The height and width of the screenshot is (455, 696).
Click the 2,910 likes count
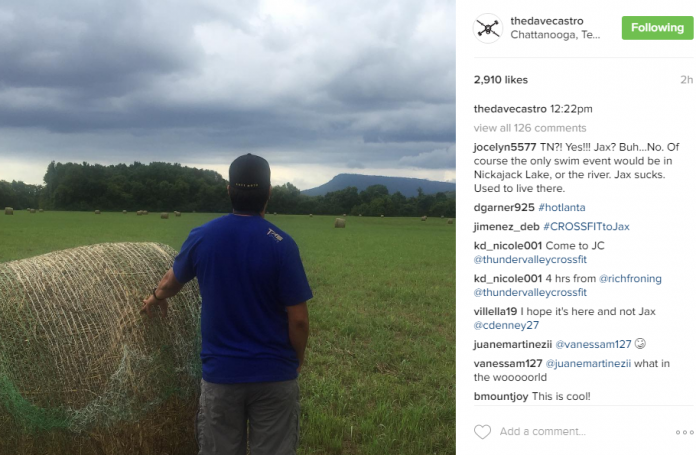[501, 80]
